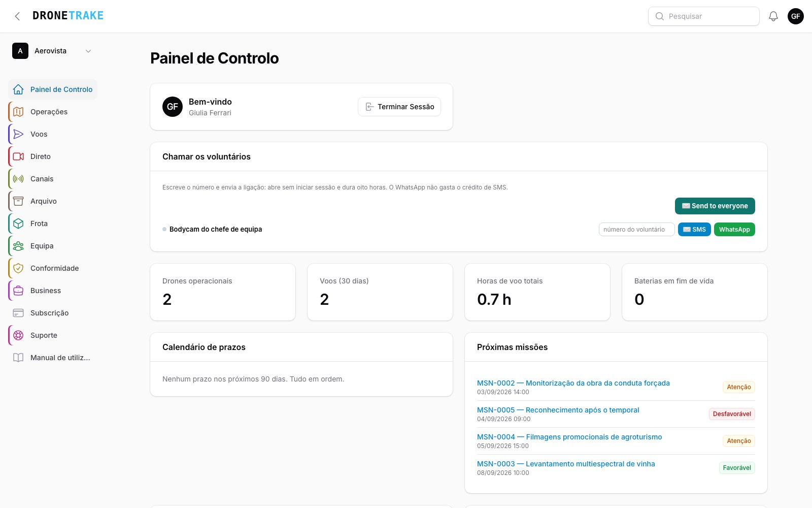Click the Operações map icon
This screenshot has width=812, height=508.
(x=18, y=112)
